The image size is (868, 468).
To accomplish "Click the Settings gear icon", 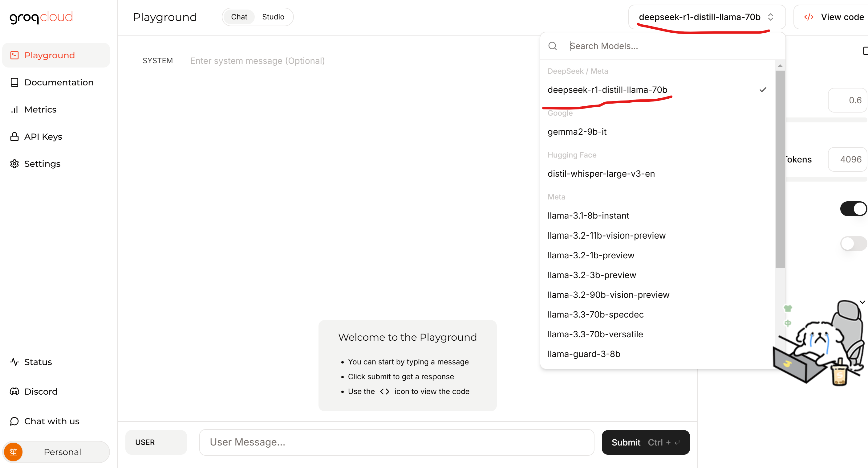I will 14,164.
